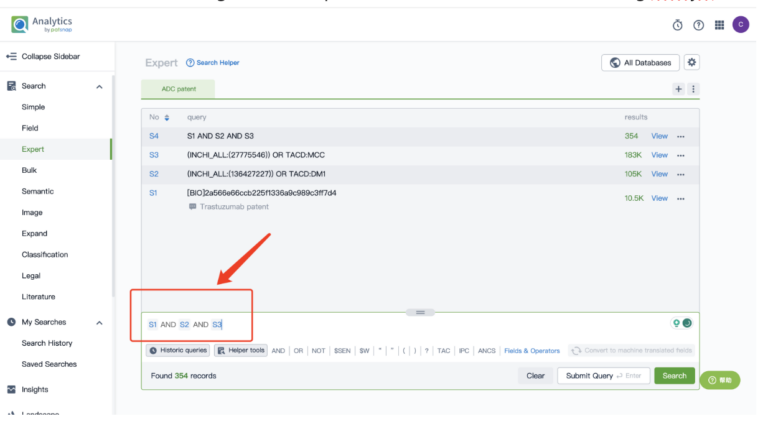Open the All Databases dropdown
This screenshot has height=429, width=768.
pyautogui.click(x=640, y=62)
